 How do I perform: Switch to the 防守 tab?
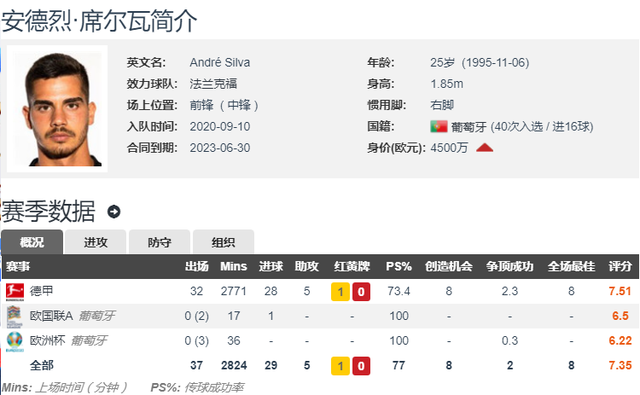[160, 242]
